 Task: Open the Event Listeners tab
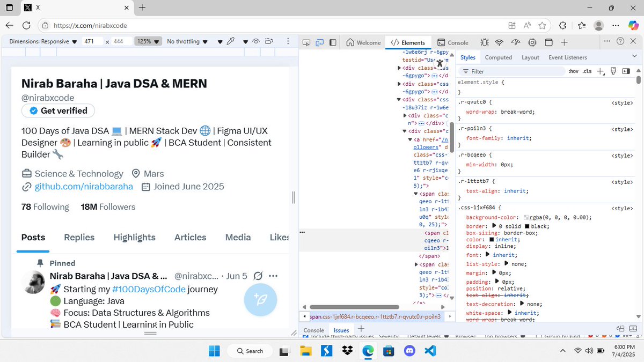pyautogui.click(x=568, y=57)
